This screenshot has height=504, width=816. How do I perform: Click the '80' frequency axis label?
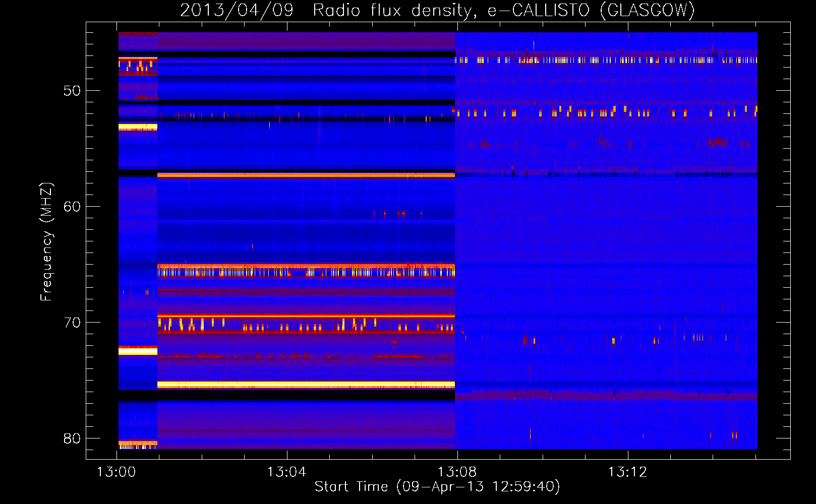click(x=72, y=438)
